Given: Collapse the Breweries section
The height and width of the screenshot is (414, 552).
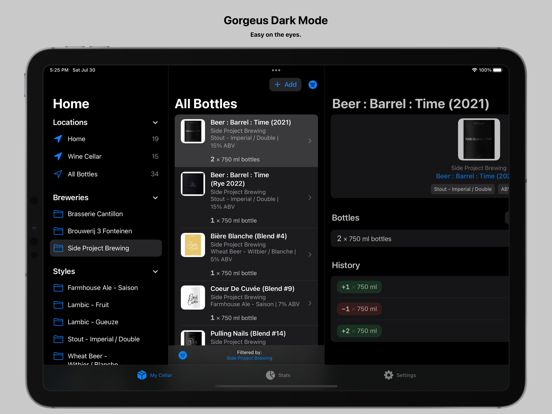Looking at the screenshot, I should (x=155, y=198).
